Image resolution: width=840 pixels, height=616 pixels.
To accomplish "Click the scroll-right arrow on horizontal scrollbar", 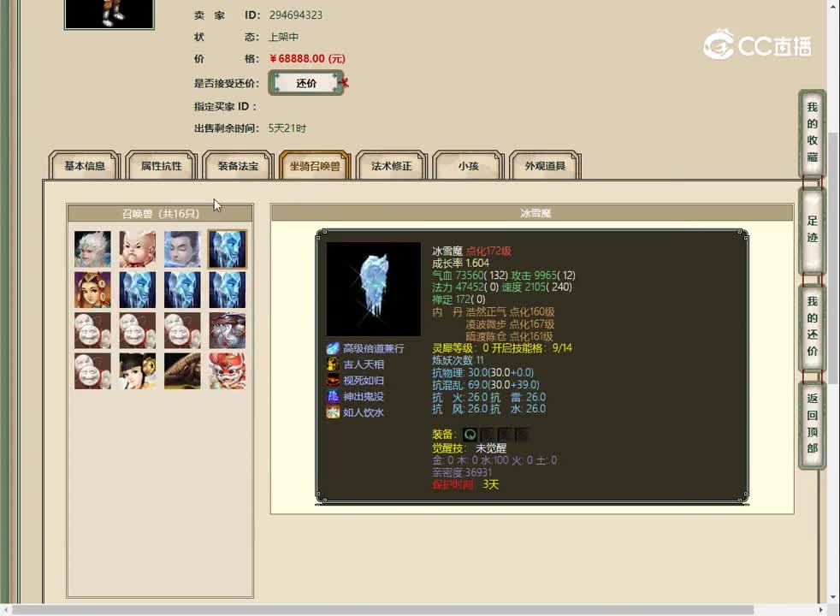I will pos(820,610).
